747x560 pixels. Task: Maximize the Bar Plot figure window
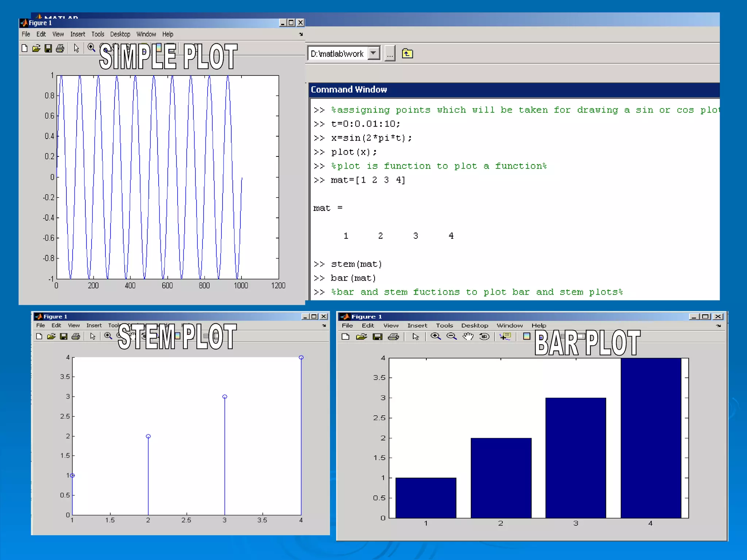(705, 316)
